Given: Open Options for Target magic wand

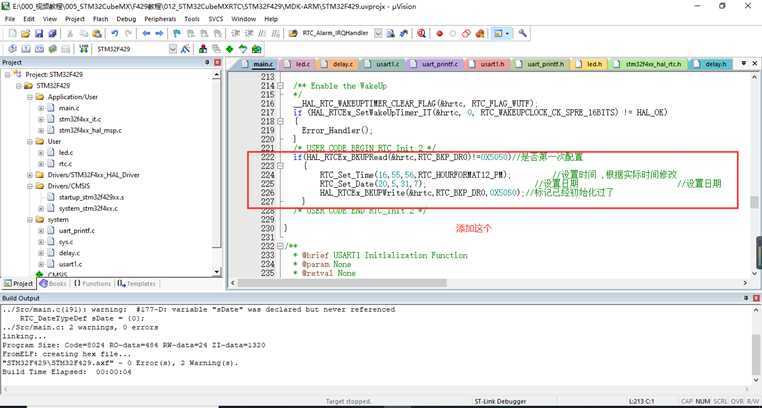Looking at the screenshot, I should tap(185, 49).
